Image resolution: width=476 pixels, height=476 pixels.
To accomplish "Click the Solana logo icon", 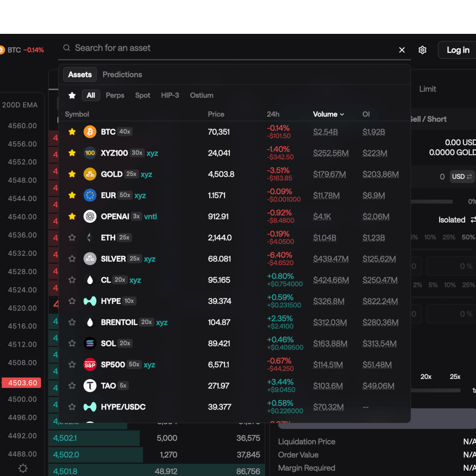I will (90, 344).
